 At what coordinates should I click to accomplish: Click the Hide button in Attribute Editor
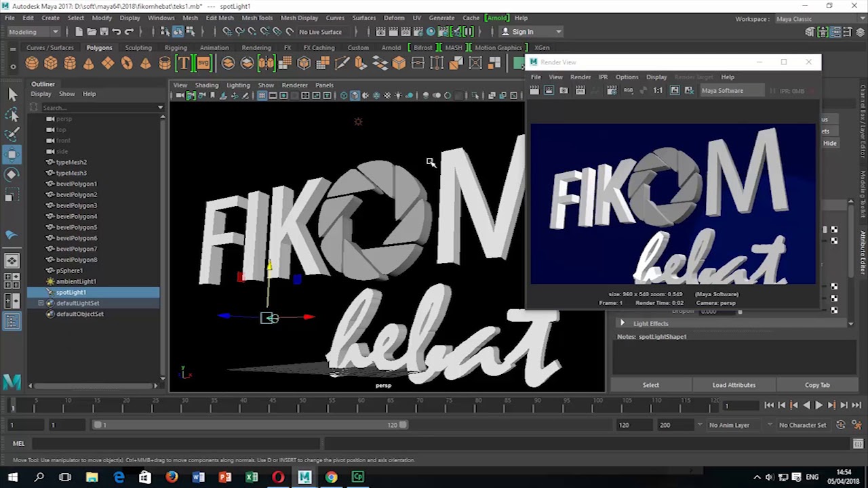pyautogui.click(x=830, y=143)
